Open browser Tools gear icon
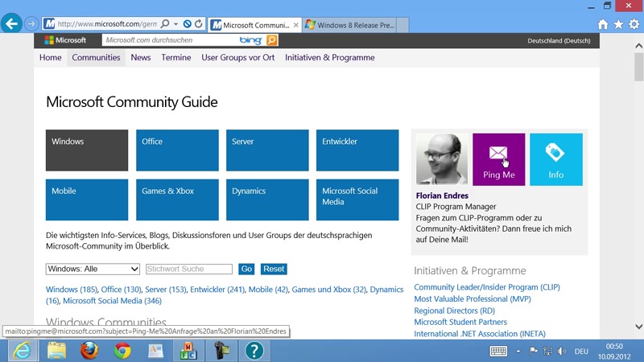The image size is (644, 362). coord(634,25)
